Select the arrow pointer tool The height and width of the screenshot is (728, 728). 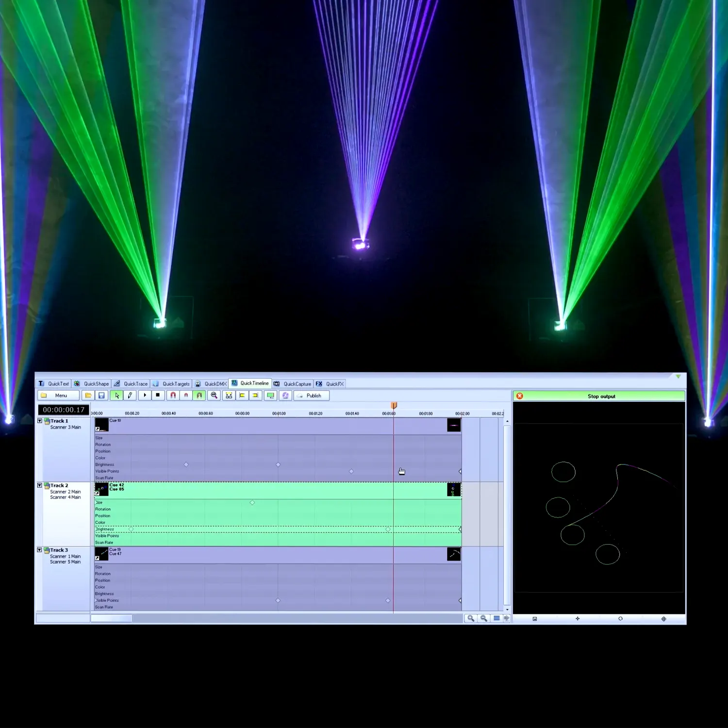pos(116,396)
